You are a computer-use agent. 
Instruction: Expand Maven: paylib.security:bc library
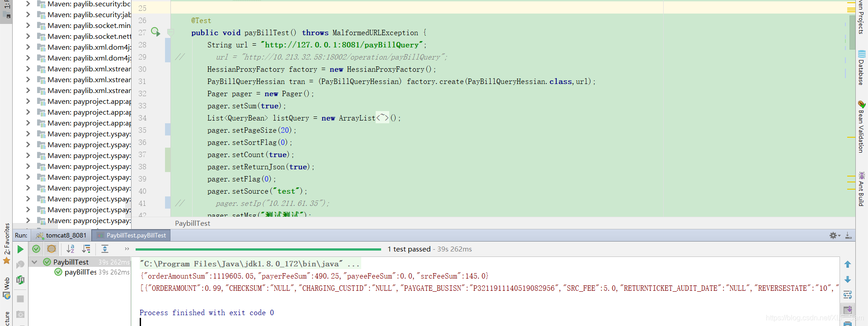28,4
